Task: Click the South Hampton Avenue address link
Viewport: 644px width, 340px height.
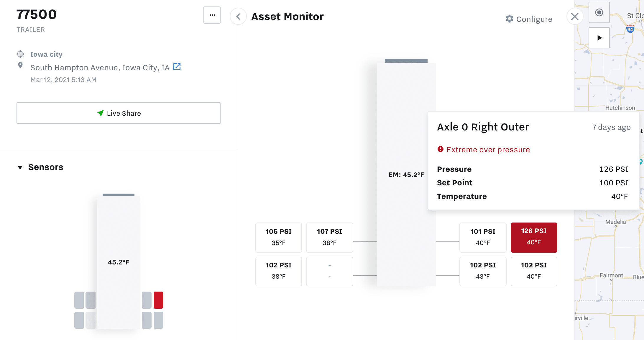Action: [x=100, y=68]
